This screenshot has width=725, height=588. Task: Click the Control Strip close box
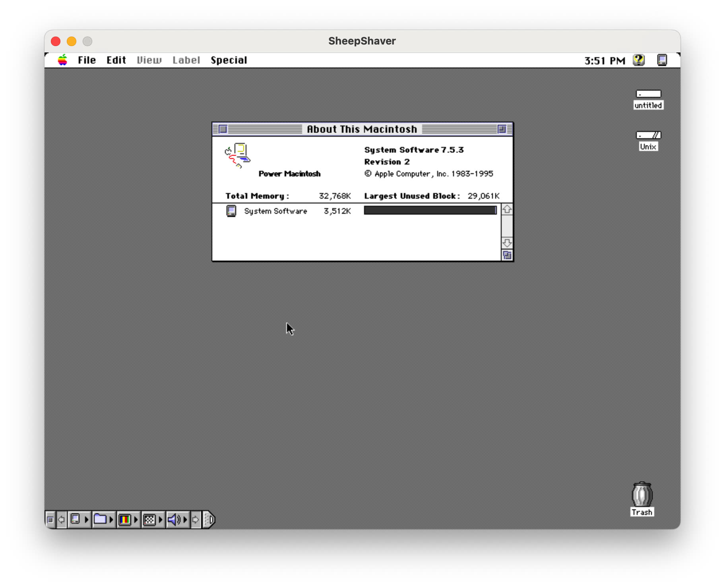[50, 519]
